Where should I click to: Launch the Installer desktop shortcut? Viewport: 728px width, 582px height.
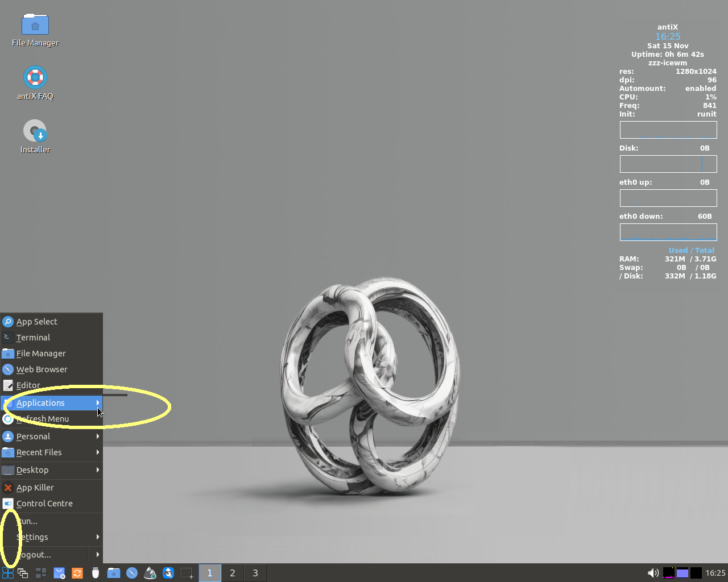[35, 137]
